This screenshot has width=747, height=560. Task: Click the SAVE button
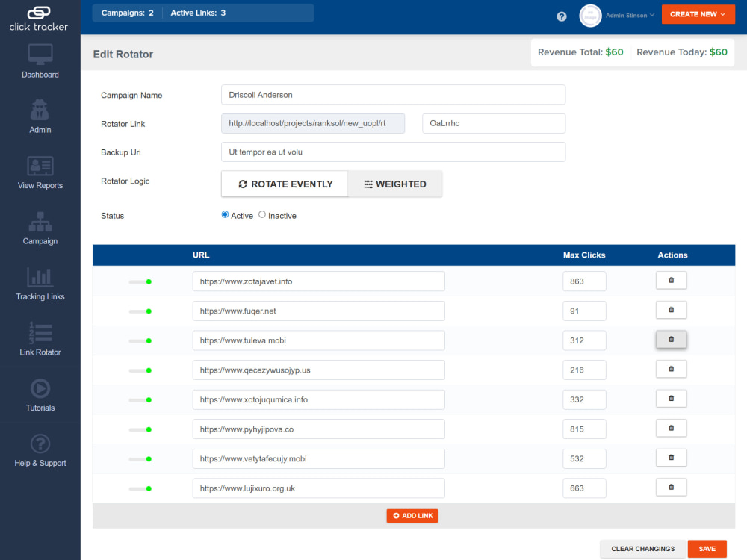pos(707,549)
